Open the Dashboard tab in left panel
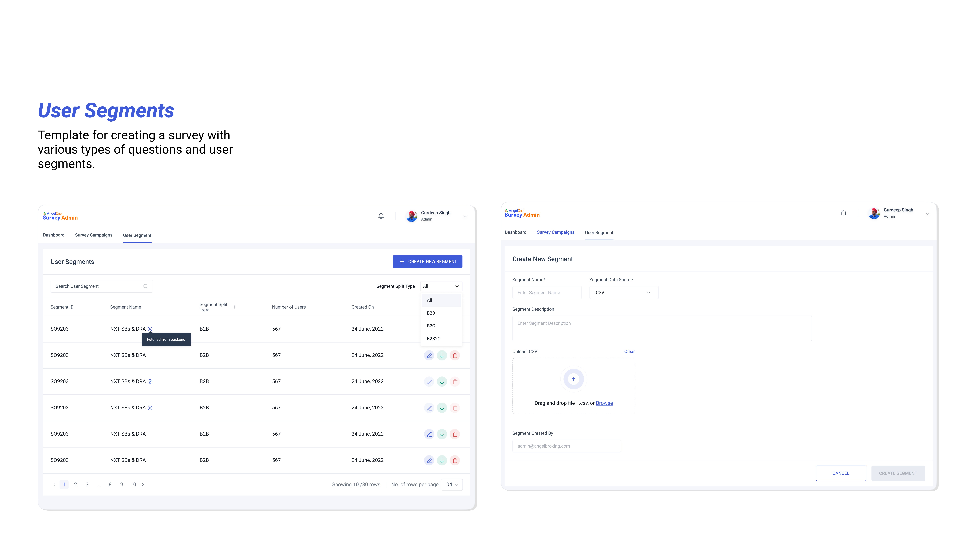This screenshot has height=551, width=980. (x=54, y=235)
